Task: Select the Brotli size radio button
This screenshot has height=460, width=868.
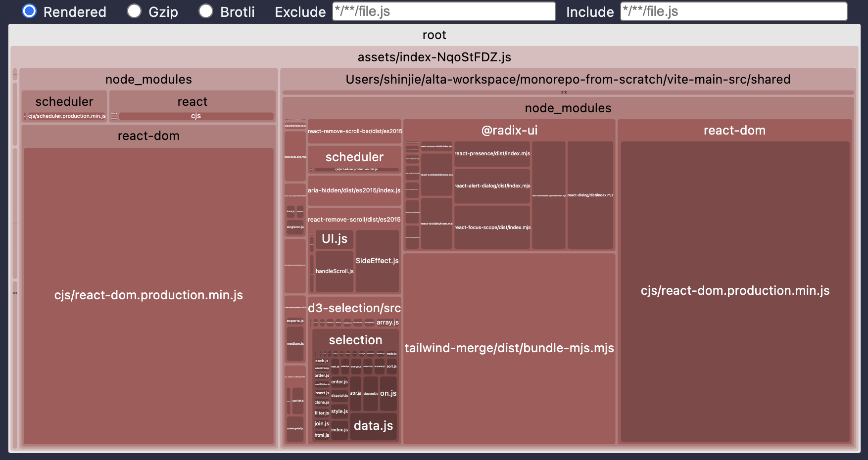Action: 206,11
